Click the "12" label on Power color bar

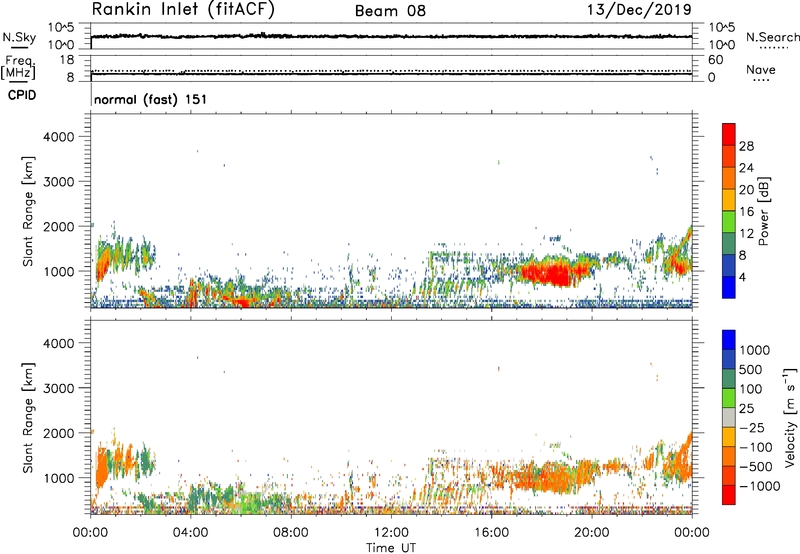coord(746,234)
